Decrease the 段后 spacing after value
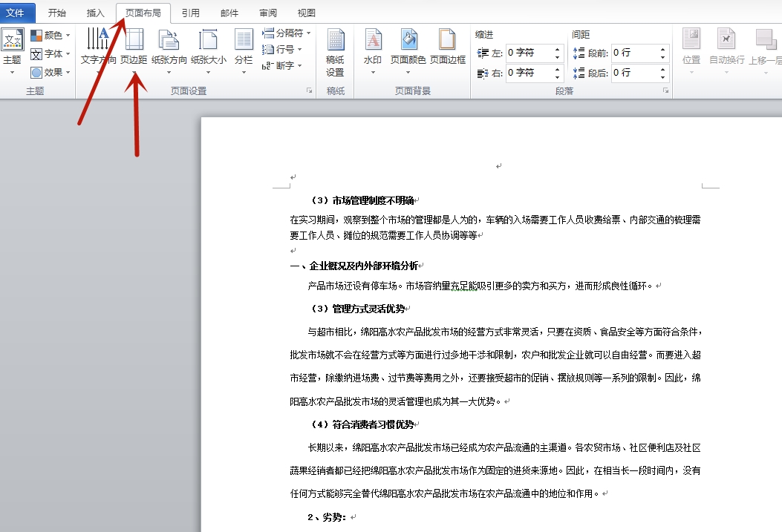 pos(662,77)
